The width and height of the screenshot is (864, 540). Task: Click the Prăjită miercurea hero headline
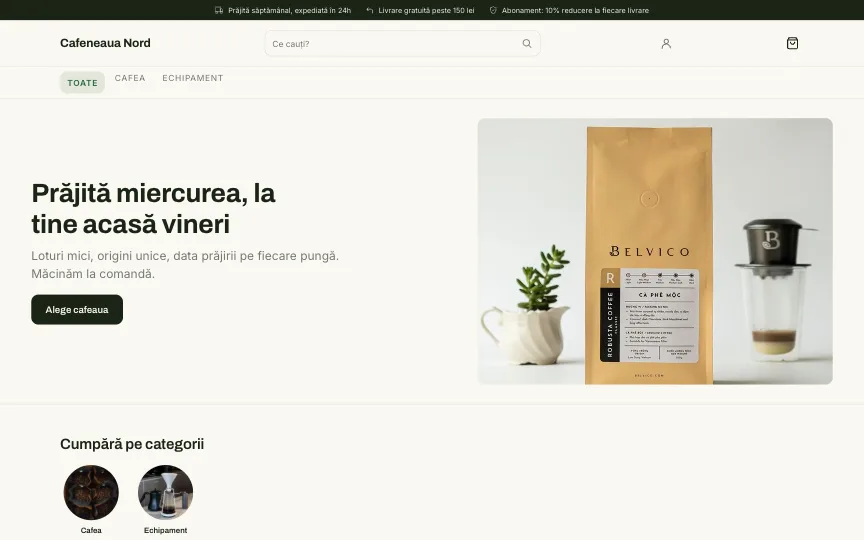(x=153, y=209)
